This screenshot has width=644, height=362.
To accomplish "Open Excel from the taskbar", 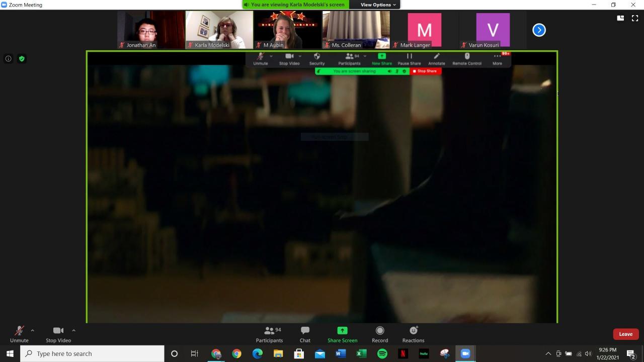I will [361, 353].
